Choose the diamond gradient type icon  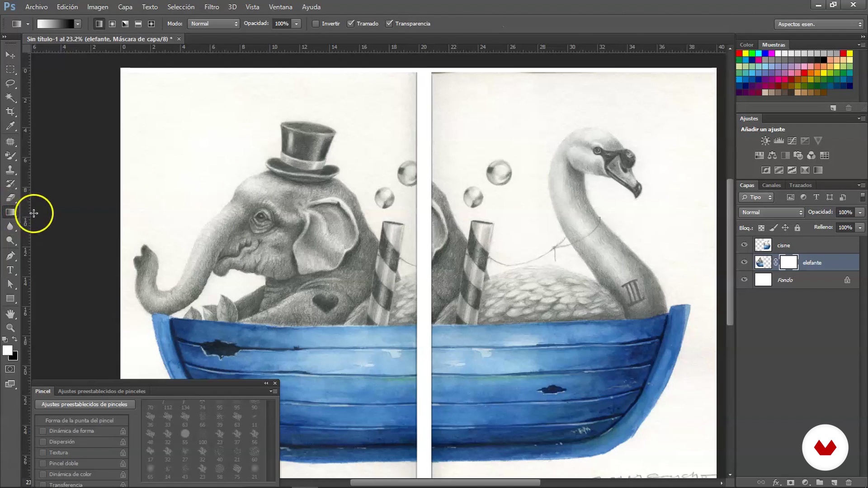click(x=151, y=23)
